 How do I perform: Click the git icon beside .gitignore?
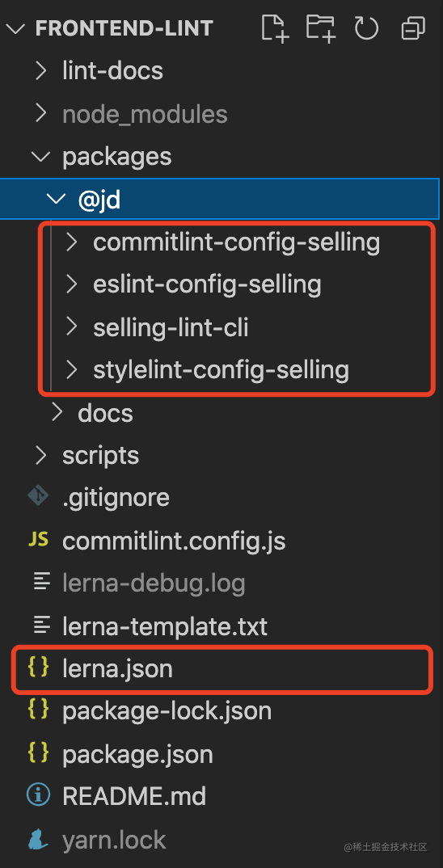(39, 496)
